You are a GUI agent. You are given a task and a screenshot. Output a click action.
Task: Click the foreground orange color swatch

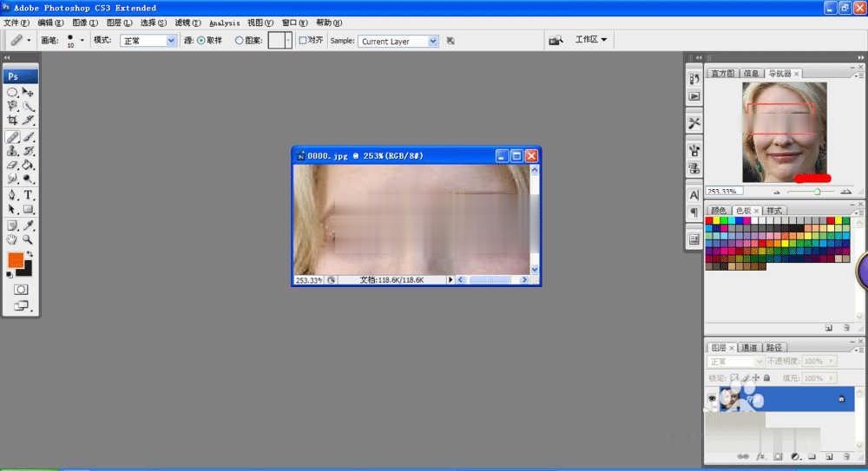(15, 259)
